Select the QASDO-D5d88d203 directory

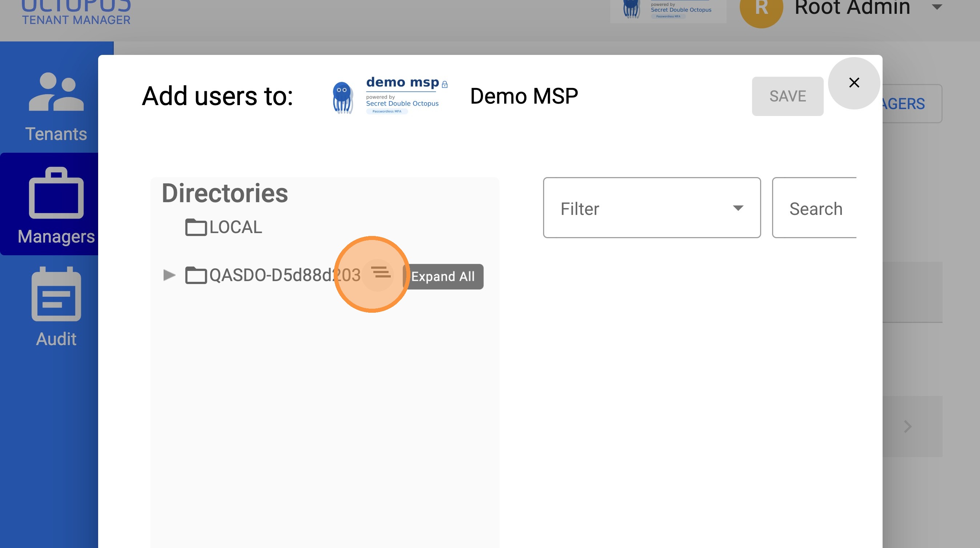(x=273, y=275)
